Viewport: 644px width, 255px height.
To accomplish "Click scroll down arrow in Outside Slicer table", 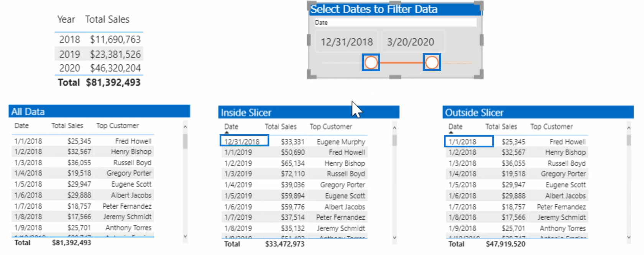I will coord(629,237).
